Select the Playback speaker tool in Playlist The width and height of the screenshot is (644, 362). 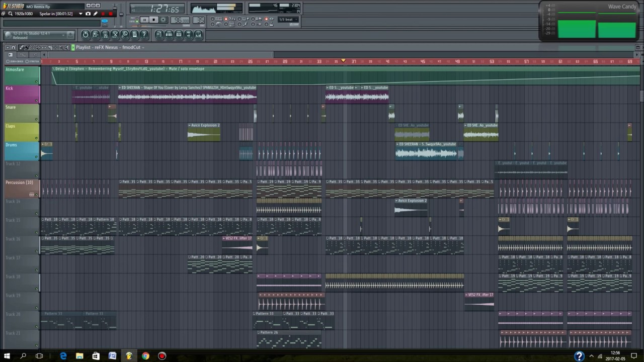66,48
